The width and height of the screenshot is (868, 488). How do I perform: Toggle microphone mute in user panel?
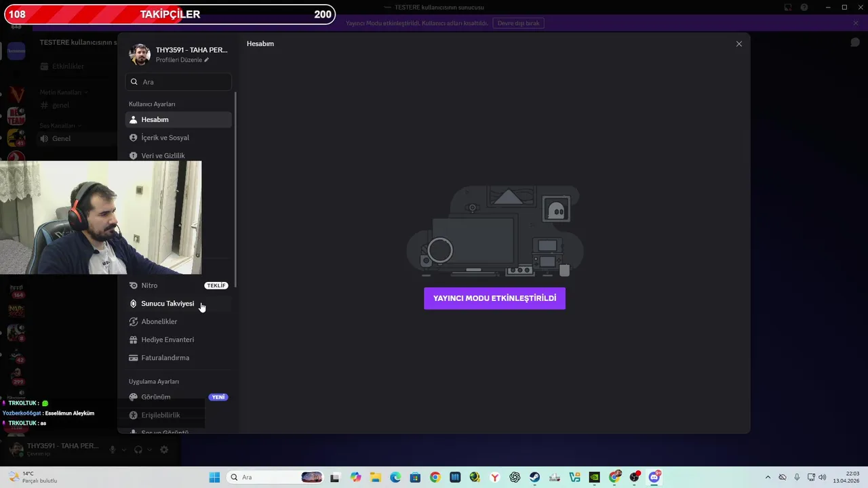click(113, 449)
